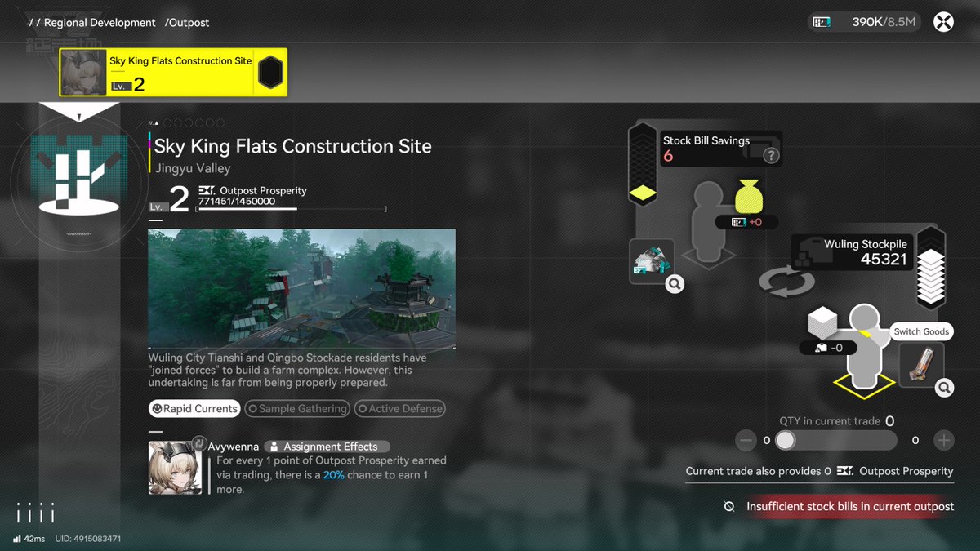The image size is (980, 551).
Task: Click the Jingyu Valley region label
Action: pos(193,168)
